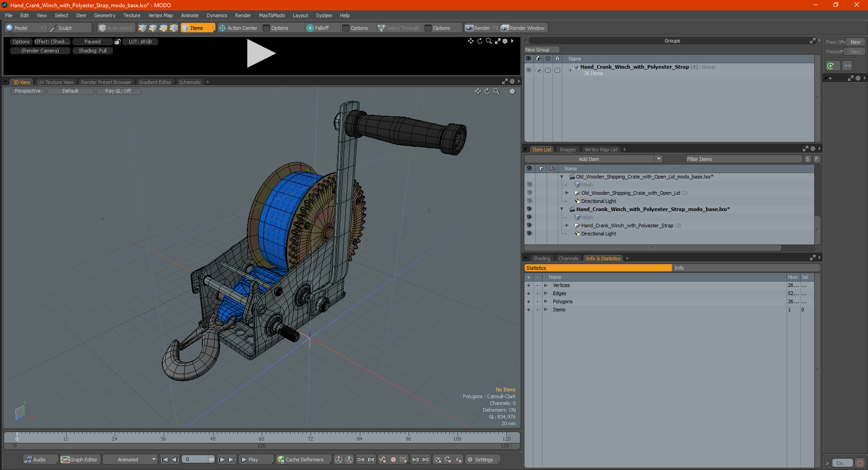Open the Perspective view type dropdown

[28, 91]
